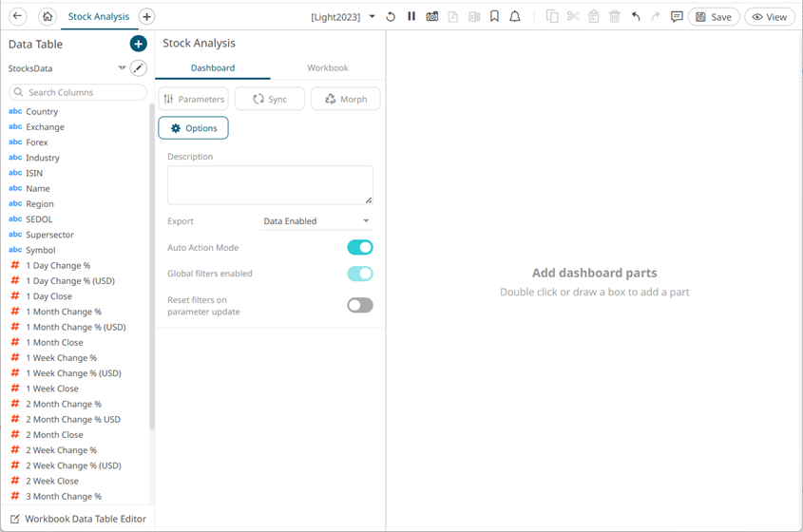Open the comments speech bubble icon
Image resolution: width=803 pixels, height=532 pixels.
coord(677,17)
